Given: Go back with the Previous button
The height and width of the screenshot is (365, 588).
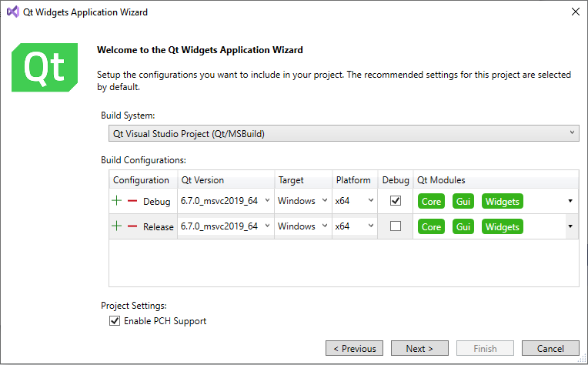Looking at the screenshot, I should 354,348.
